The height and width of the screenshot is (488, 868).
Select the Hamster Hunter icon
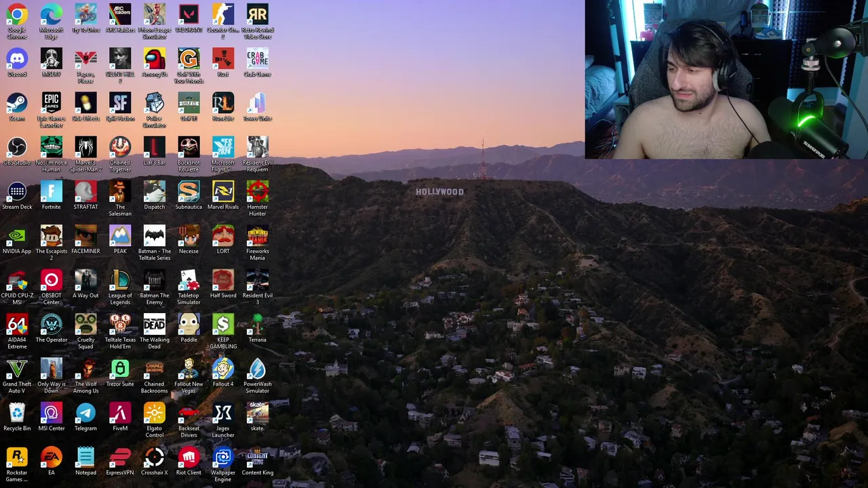click(x=258, y=198)
